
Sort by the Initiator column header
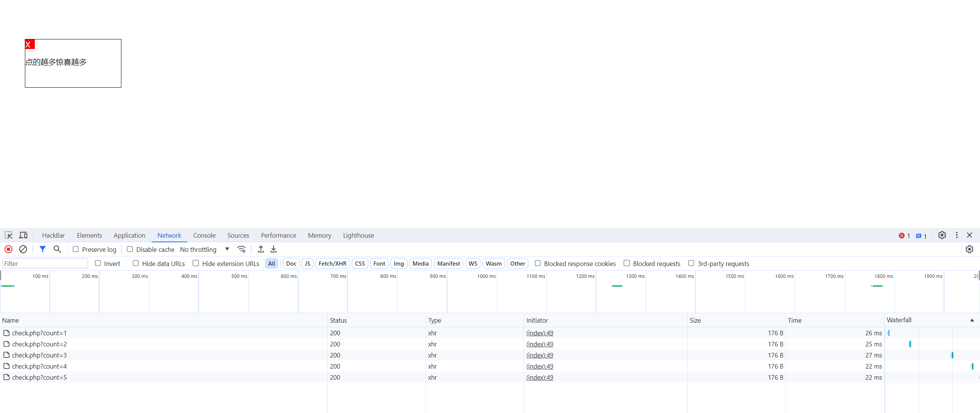[606, 320]
